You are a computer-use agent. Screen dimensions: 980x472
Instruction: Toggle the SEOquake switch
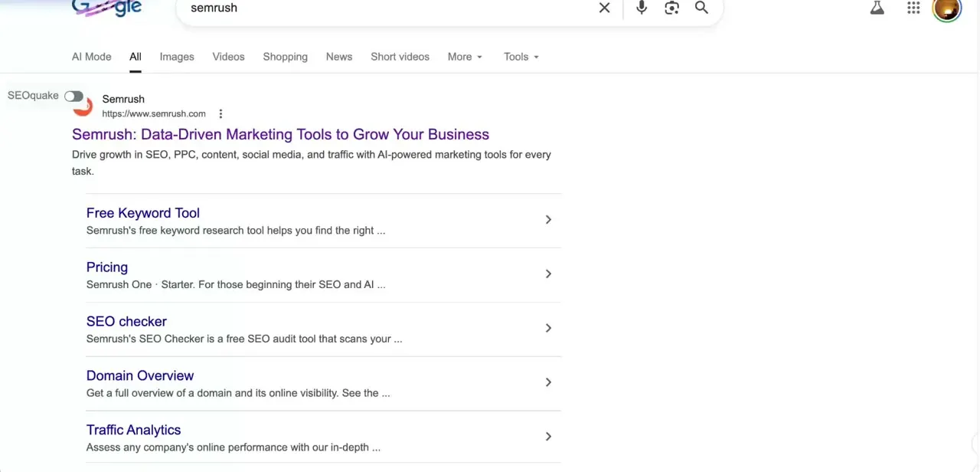[73, 96]
